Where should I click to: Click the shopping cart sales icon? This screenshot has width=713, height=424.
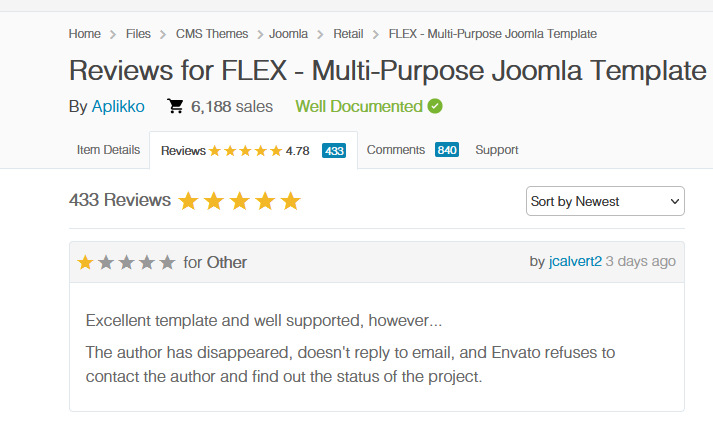pyautogui.click(x=176, y=106)
